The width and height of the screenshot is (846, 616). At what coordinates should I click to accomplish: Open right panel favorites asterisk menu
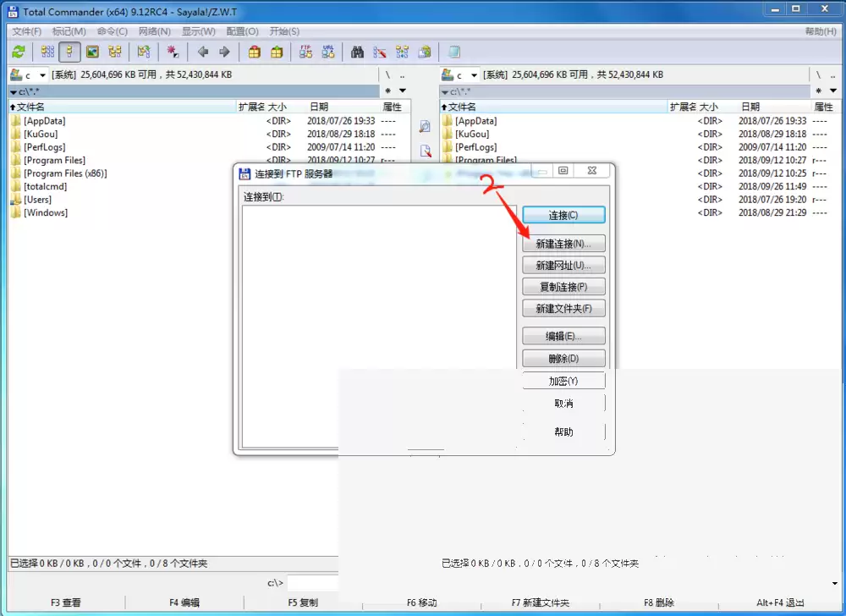click(818, 91)
